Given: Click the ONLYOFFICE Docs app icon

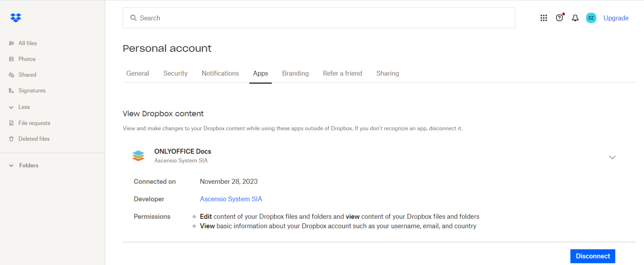Looking at the screenshot, I should pyautogui.click(x=138, y=155).
